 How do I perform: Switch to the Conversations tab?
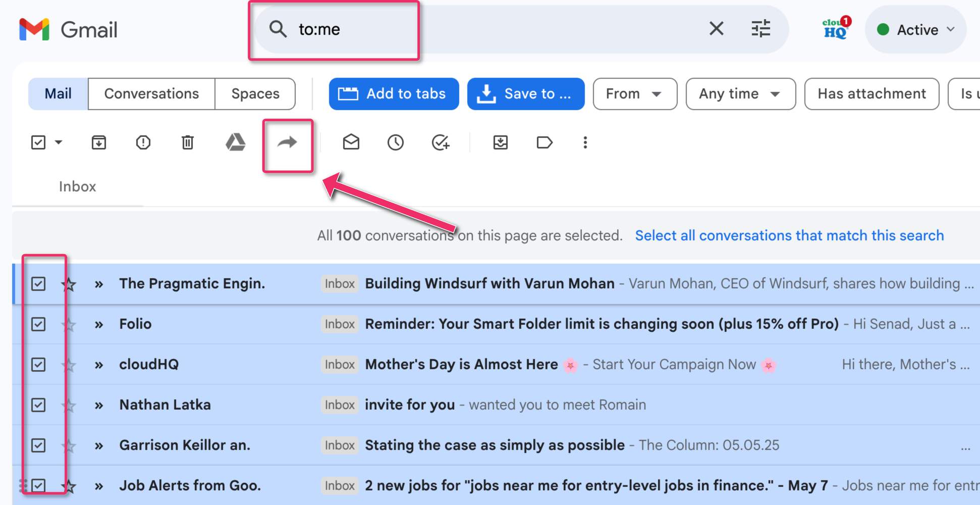pos(151,94)
